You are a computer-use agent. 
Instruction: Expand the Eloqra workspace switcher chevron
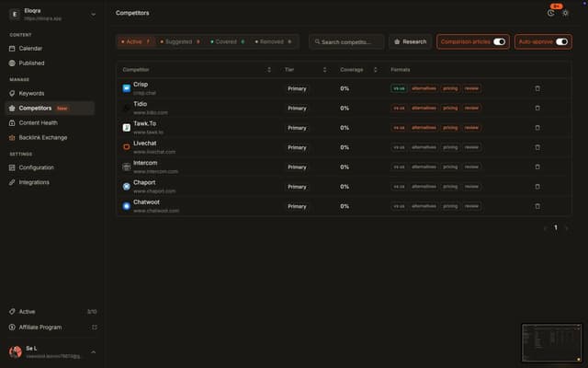pos(94,15)
